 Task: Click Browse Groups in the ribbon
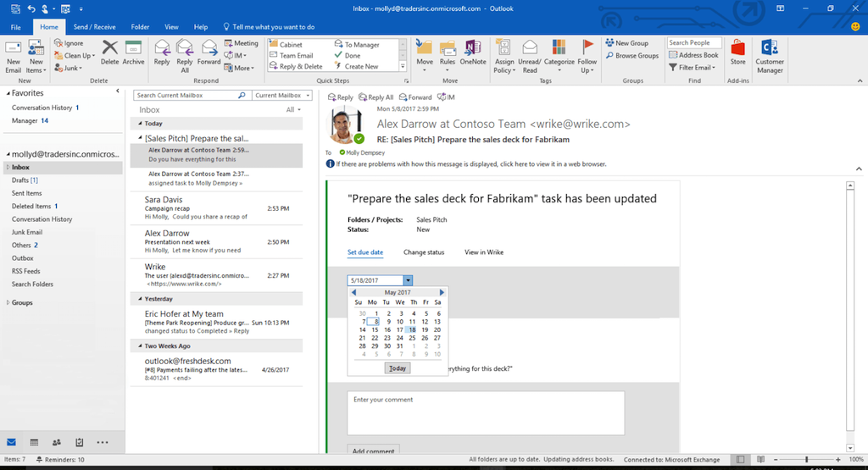coord(632,55)
